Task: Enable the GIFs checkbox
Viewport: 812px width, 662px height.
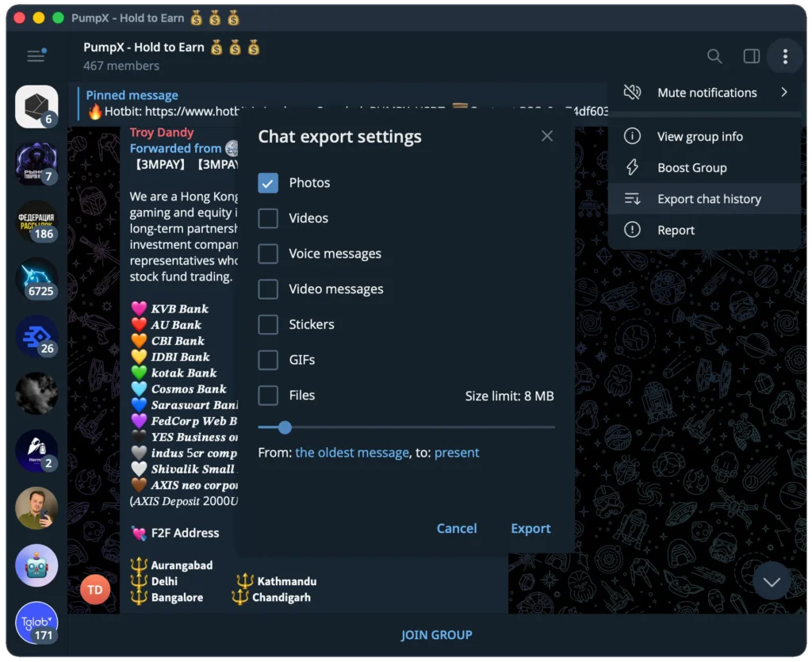Action: [x=268, y=360]
